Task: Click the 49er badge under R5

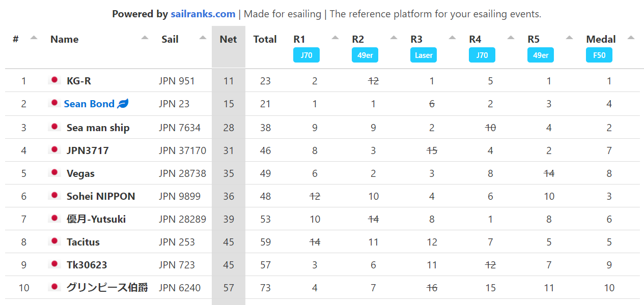Action: pyautogui.click(x=541, y=55)
